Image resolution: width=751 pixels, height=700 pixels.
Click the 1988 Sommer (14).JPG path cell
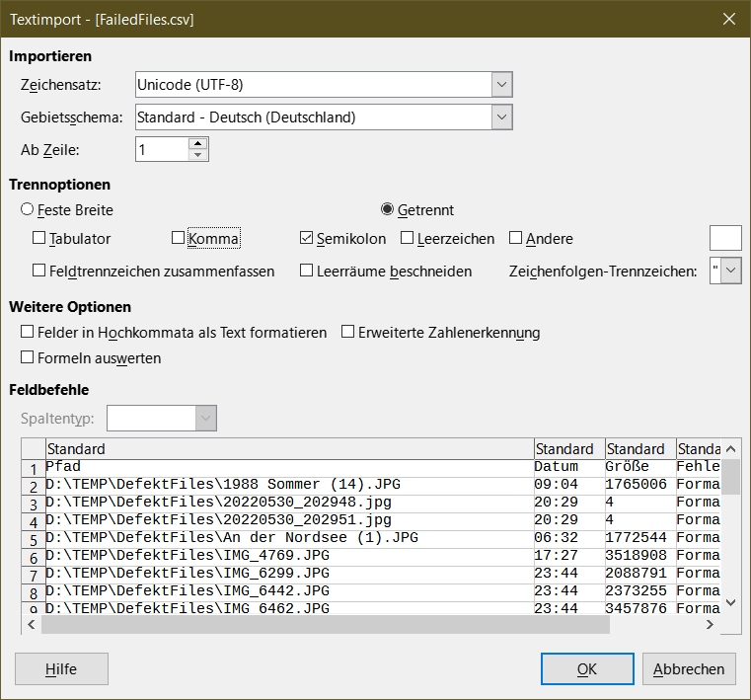click(x=290, y=485)
